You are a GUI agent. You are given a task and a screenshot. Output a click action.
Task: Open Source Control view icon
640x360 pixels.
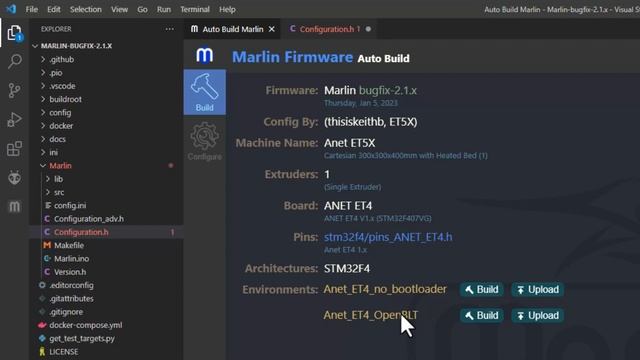[15, 91]
